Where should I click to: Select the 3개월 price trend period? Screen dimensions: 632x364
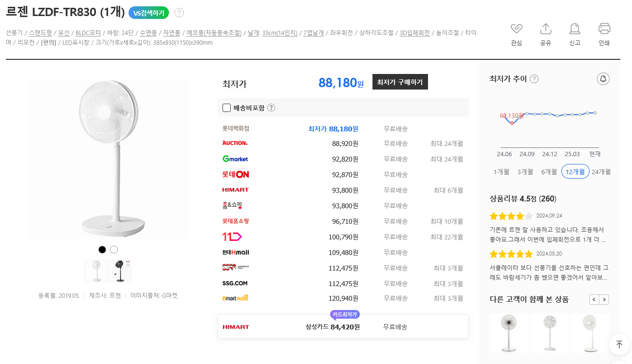click(x=525, y=172)
